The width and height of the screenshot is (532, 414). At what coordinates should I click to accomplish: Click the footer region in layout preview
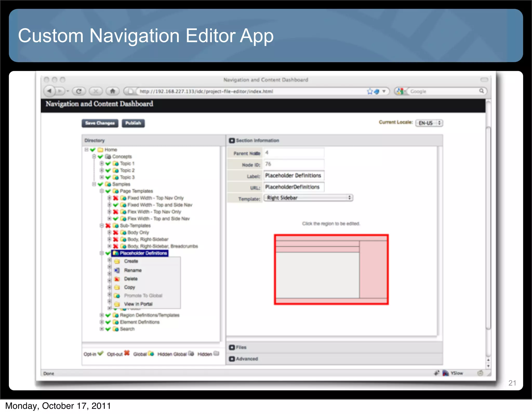pyautogui.click(x=331, y=301)
